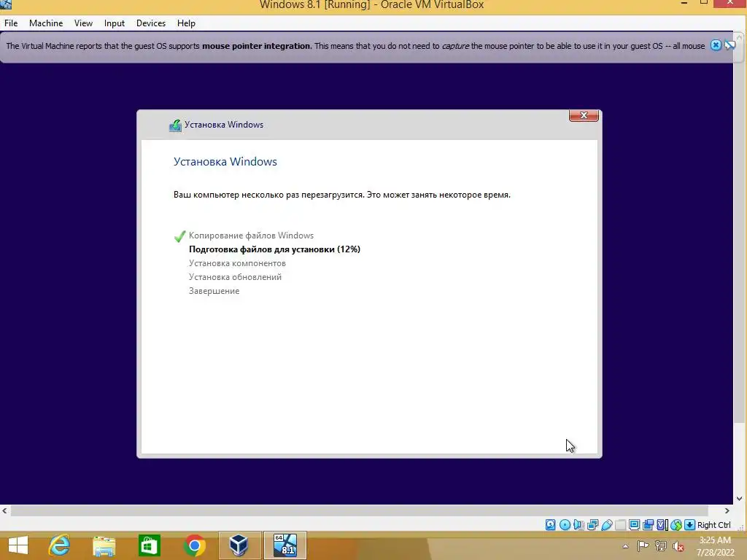Click the Копирование файлов Windows step
The image size is (747, 560).
tap(251, 236)
